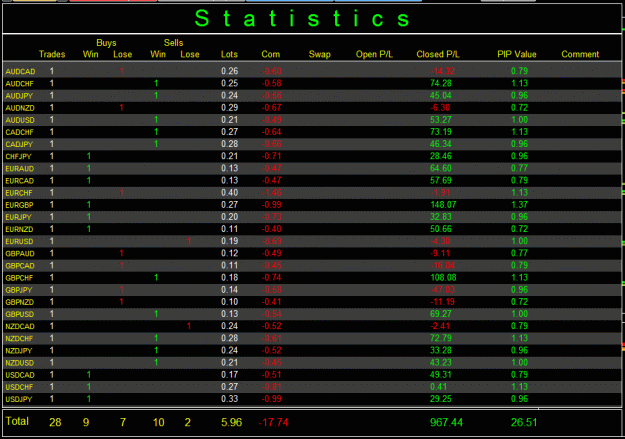625x439 pixels.
Task: Click the Total row label
Action: [17, 421]
